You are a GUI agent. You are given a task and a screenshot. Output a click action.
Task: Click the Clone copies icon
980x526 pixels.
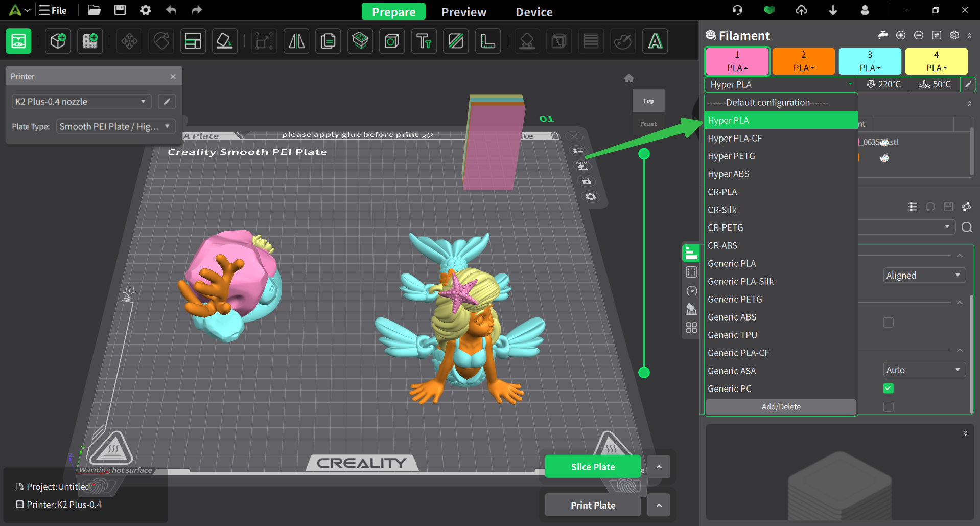pyautogui.click(x=328, y=41)
